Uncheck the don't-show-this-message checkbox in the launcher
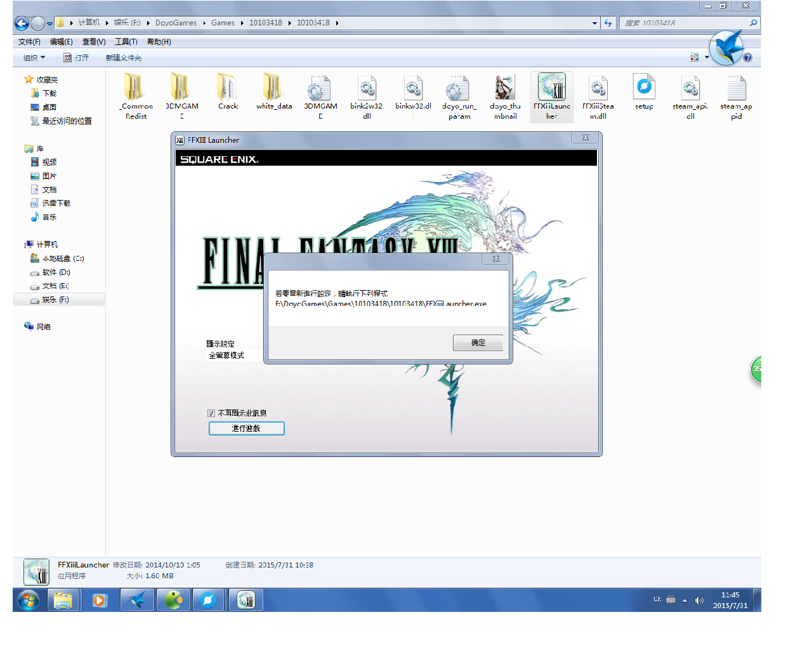The image size is (812, 650). (211, 413)
